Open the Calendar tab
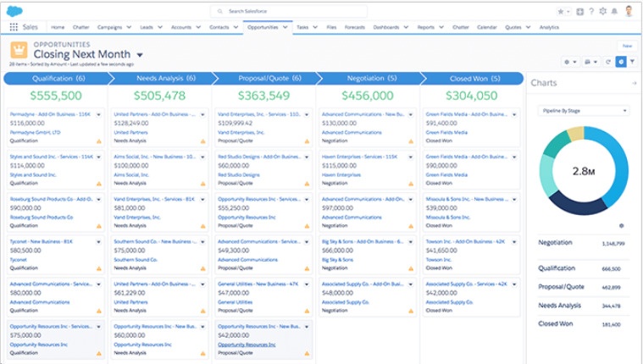The image size is (643, 364). pos(487,27)
